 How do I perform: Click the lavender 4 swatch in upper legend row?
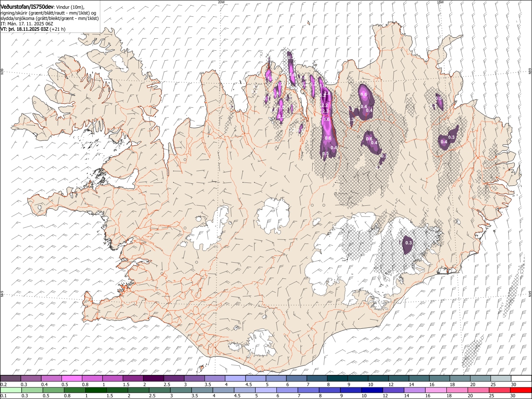(x=235, y=379)
